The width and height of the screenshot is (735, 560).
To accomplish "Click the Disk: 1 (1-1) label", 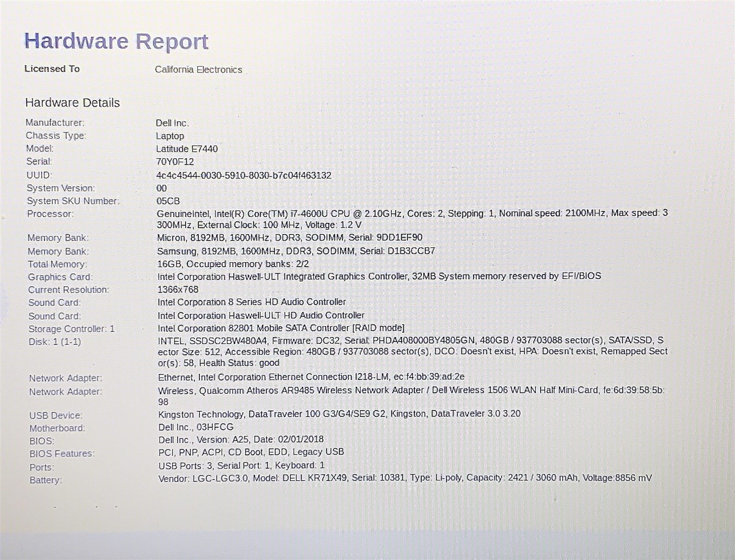I will click(55, 342).
